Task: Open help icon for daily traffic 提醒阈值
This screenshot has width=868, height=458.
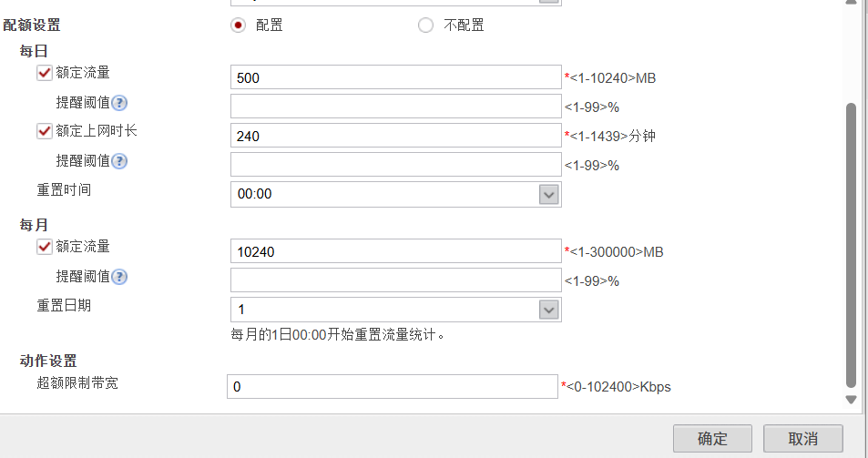Action: pyautogui.click(x=119, y=103)
